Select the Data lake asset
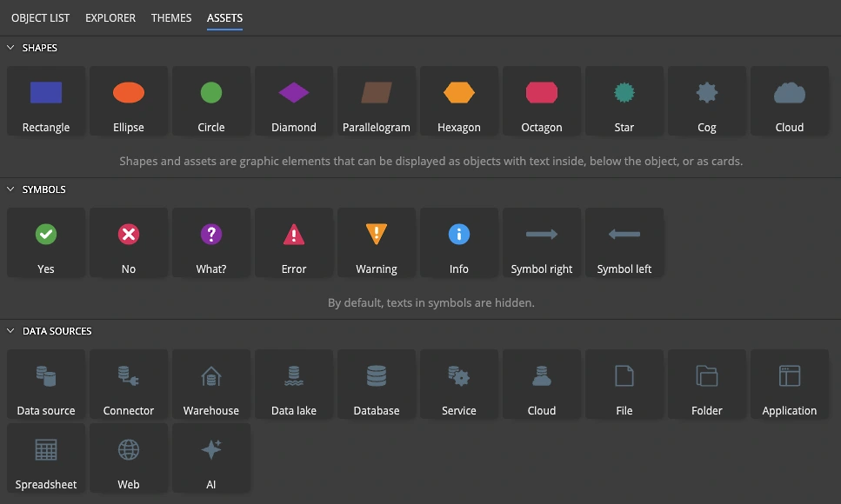The width and height of the screenshot is (841, 504). click(x=294, y=384)
